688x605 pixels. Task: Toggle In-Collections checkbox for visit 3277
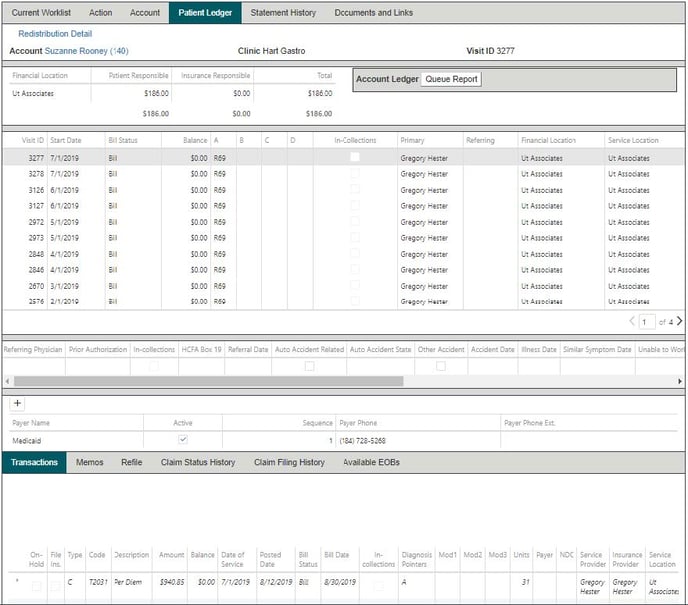coord(354,157)
